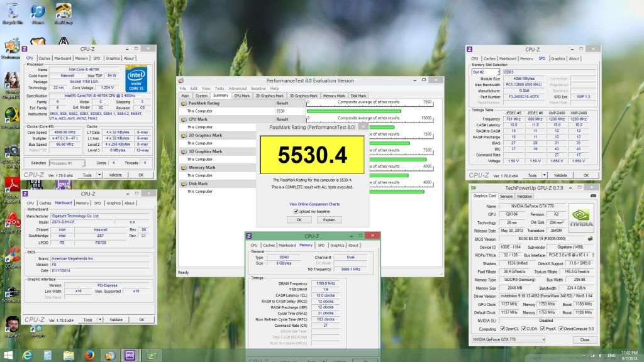Open the Fallout 2 desktop shortcut

(13, 327)
